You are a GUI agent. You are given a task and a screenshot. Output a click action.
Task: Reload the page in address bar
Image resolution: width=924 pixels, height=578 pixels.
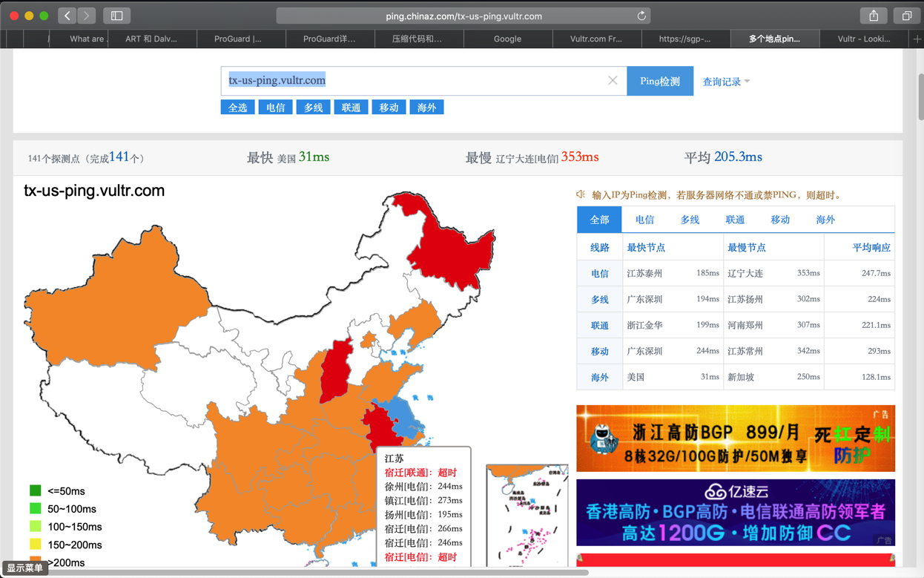[x=641, y=16]
